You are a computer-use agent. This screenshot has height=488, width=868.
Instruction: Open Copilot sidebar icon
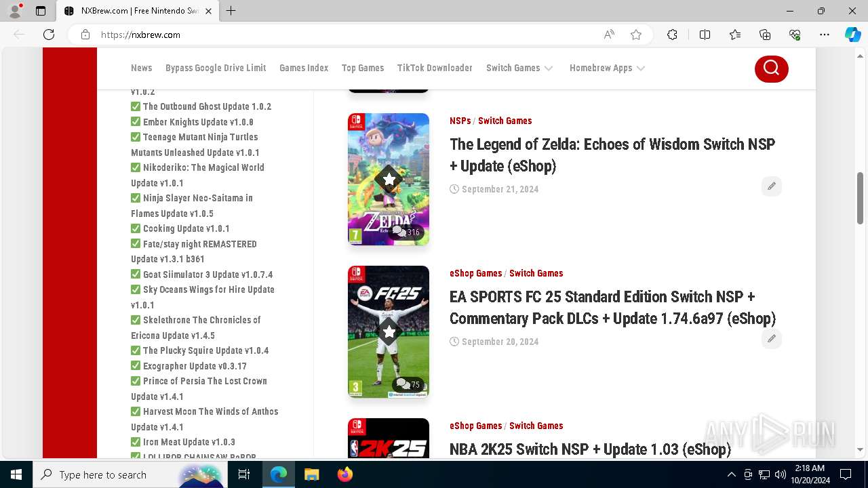tap(852, 35)
